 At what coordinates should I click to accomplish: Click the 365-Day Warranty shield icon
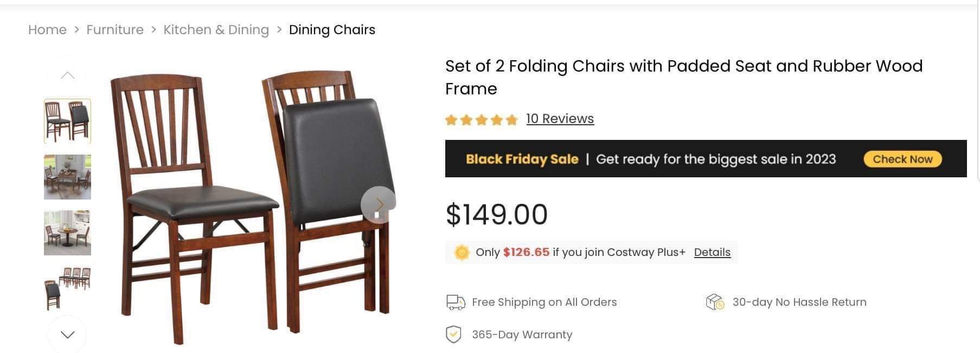(x=454, y=335)
